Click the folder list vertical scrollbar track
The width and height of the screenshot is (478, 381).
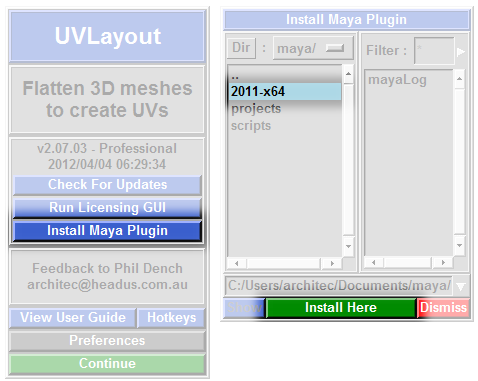pos(348,160)
